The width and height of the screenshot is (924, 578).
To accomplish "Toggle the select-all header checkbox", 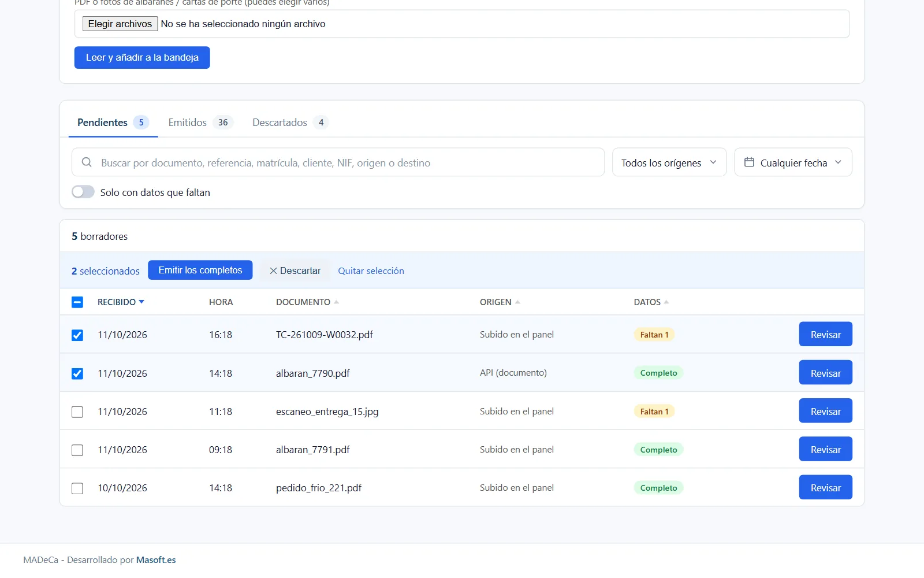I will [x=77, y=302].
